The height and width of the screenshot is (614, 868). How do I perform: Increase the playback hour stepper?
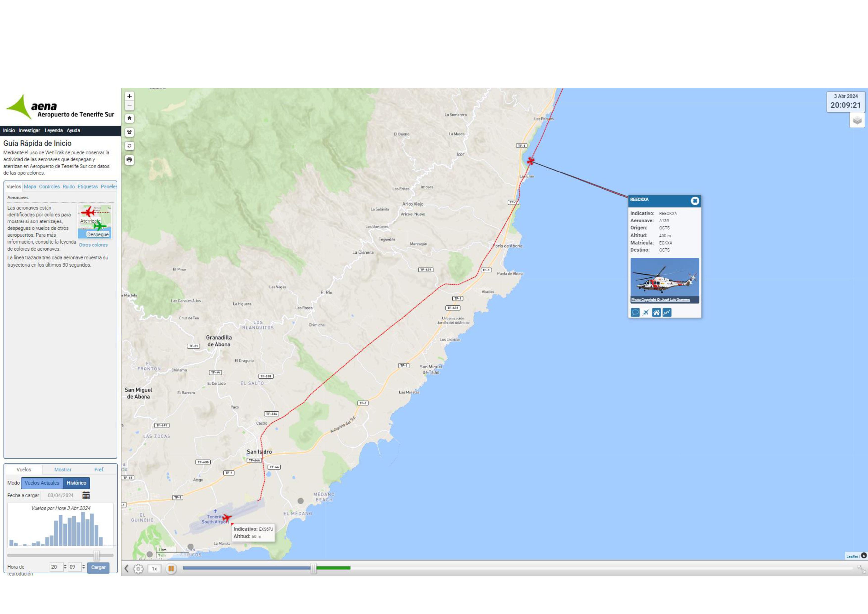pyautogui.click(x=65, y=565)
